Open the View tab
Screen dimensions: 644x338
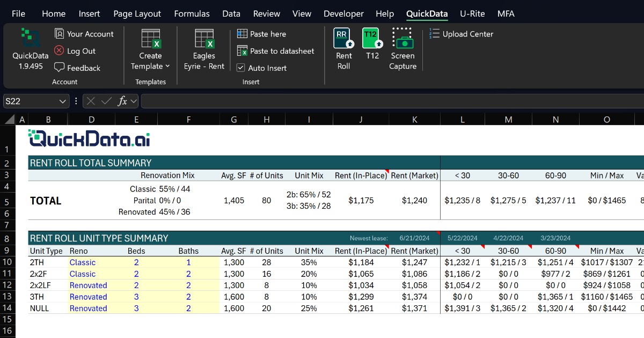302,14
